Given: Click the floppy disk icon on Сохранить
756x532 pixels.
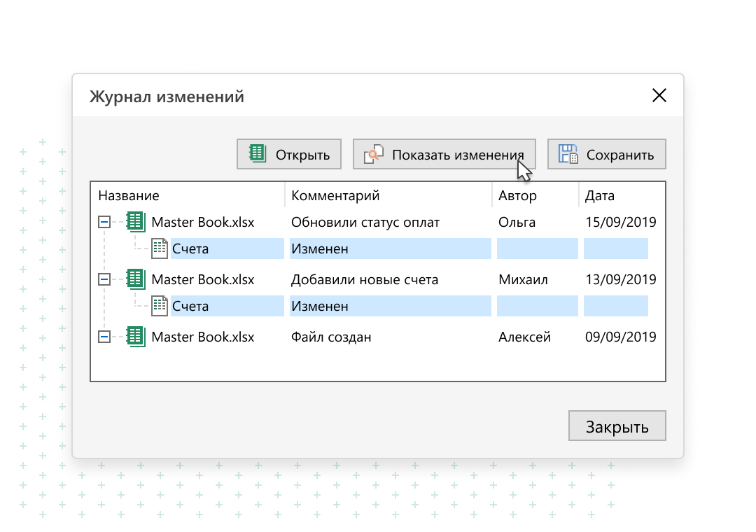Looking at the screenshot, I should (x=568, y=155).
